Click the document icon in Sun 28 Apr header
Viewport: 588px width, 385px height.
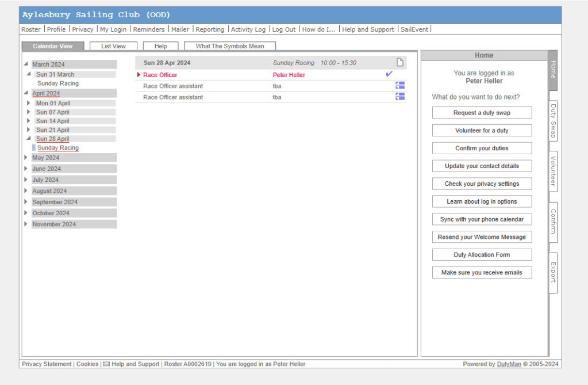[x=400, y=63]
